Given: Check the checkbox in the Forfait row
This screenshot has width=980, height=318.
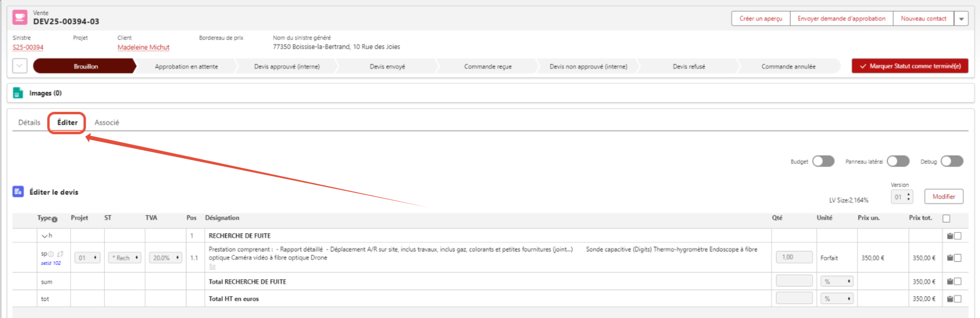Looking at the screenshot, I should pos(958,258).
